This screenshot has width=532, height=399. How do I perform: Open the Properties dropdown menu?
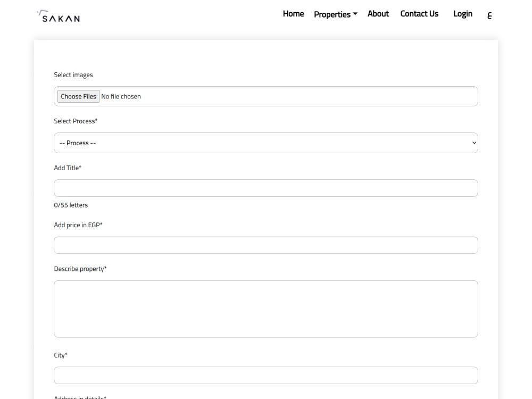click(335, 14)
